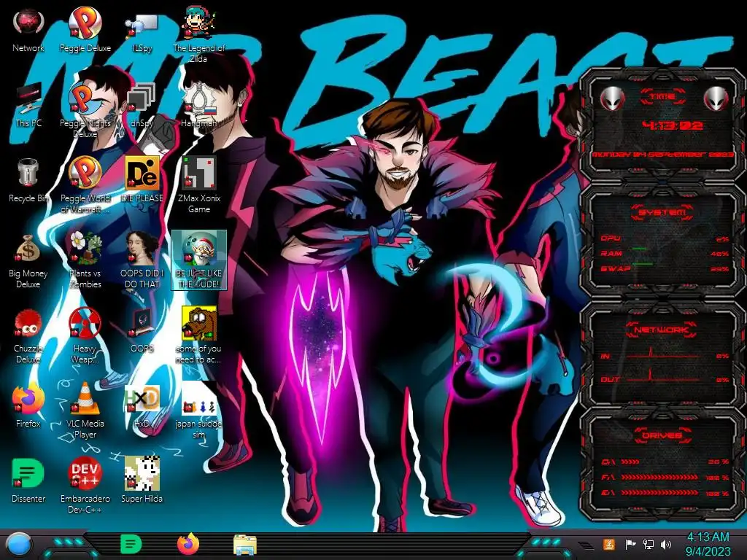Click the SWAP usage row

pyautogui.click(x=665, y=268)
